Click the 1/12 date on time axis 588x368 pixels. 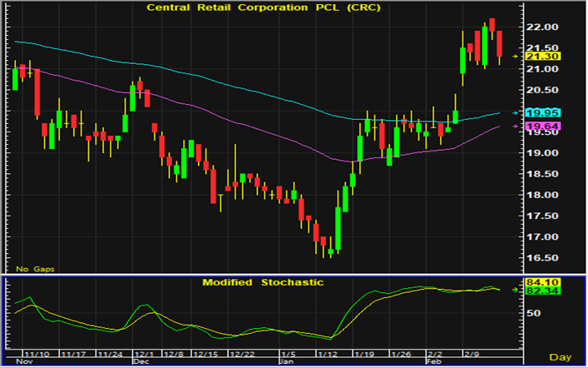point(329,354)
